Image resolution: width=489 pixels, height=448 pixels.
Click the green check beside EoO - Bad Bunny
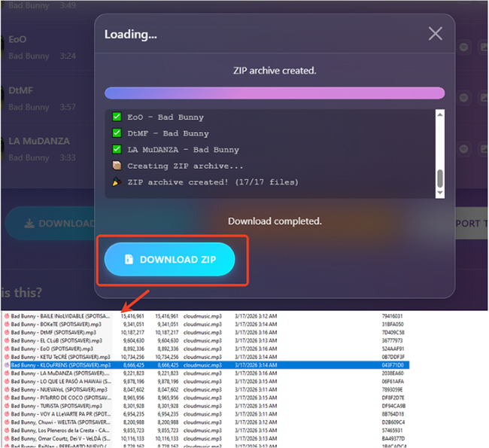[x=117, y=117]
